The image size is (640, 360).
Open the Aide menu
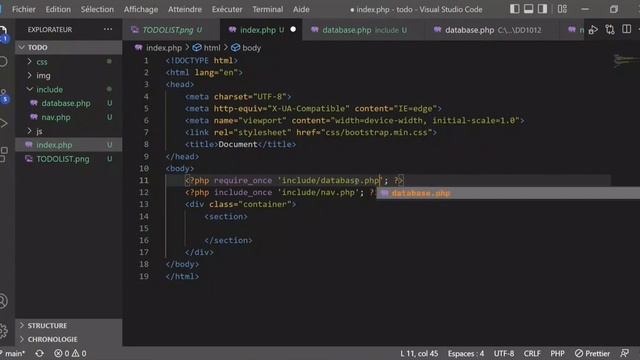pos(301,9)
